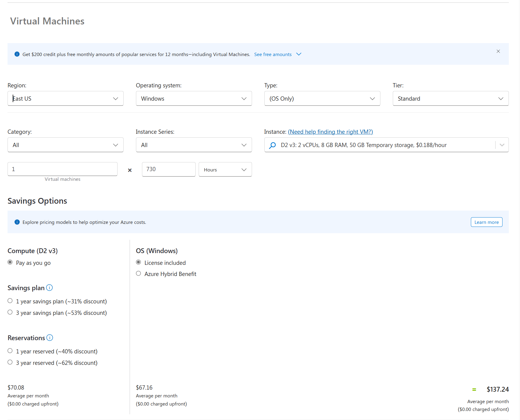
Task: Click the search magnifier in the Instance field
Action: [272, 145]
